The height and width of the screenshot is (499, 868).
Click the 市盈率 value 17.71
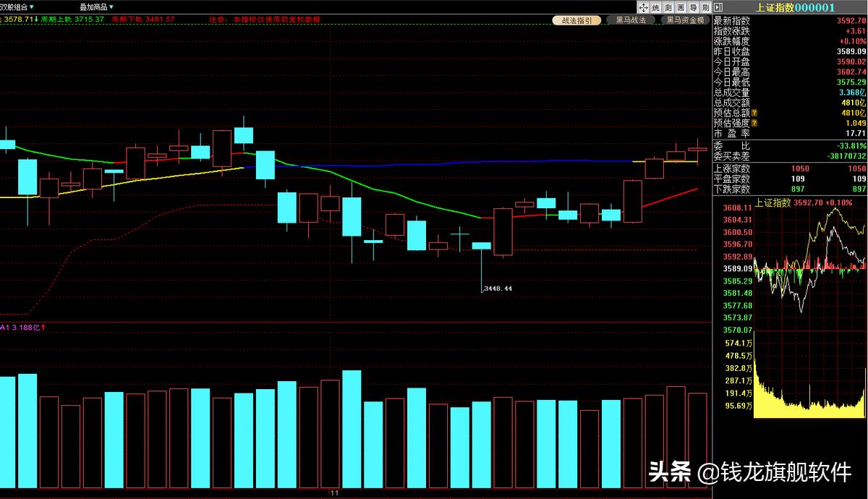[856, 134]
